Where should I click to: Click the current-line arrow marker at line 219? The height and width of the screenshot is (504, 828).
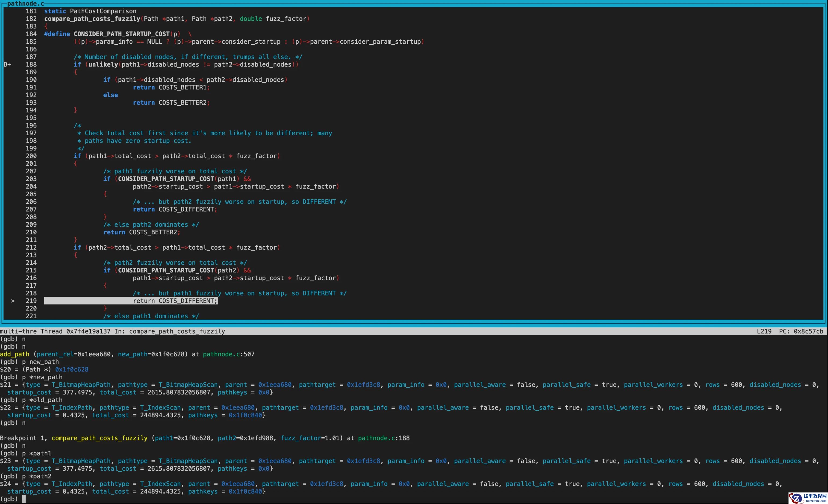click(x=13, y=301)
